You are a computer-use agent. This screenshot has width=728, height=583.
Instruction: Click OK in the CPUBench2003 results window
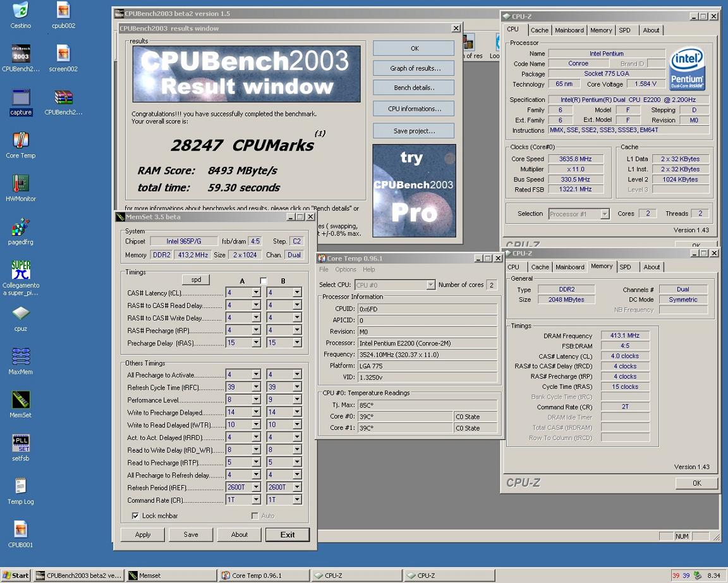[415, 48]
